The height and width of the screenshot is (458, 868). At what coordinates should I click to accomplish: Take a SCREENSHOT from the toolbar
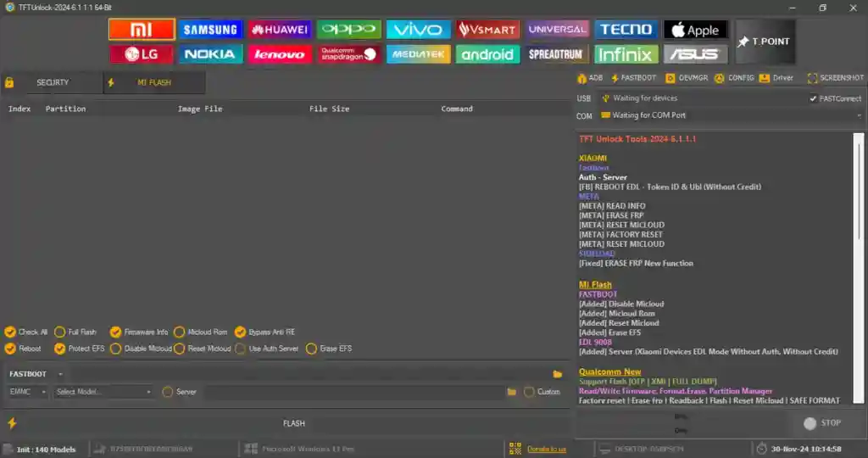click(x=835, y=78)
